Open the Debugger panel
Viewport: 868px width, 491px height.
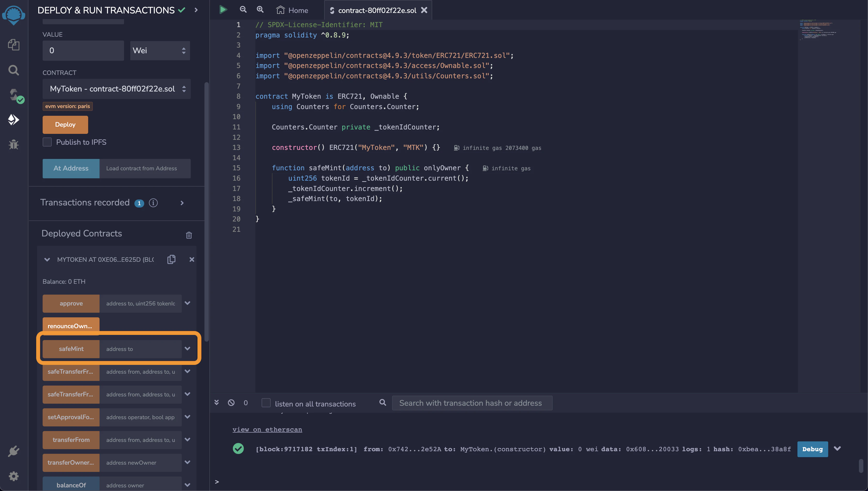coord(13,144)
